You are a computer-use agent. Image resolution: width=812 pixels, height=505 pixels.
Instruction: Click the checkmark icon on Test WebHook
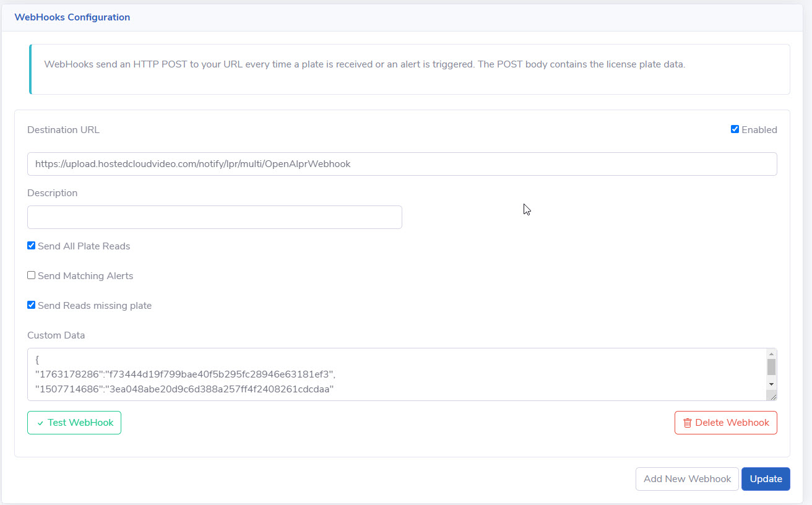[40, 423]
